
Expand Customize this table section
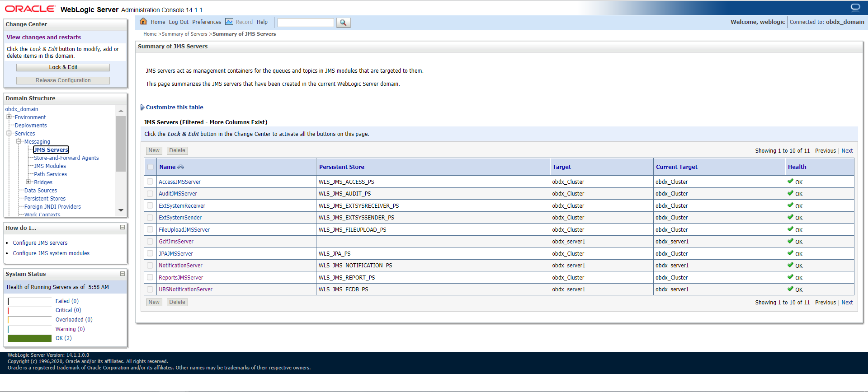click(x=142, y=107)
